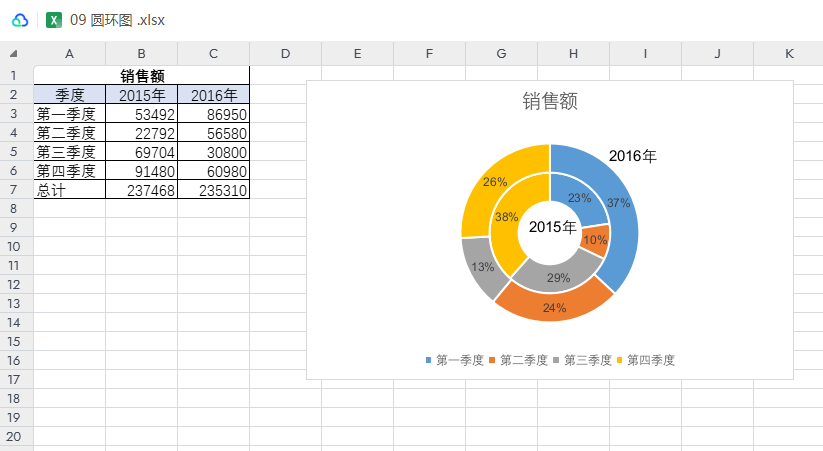Select column D header

[285, 54]
